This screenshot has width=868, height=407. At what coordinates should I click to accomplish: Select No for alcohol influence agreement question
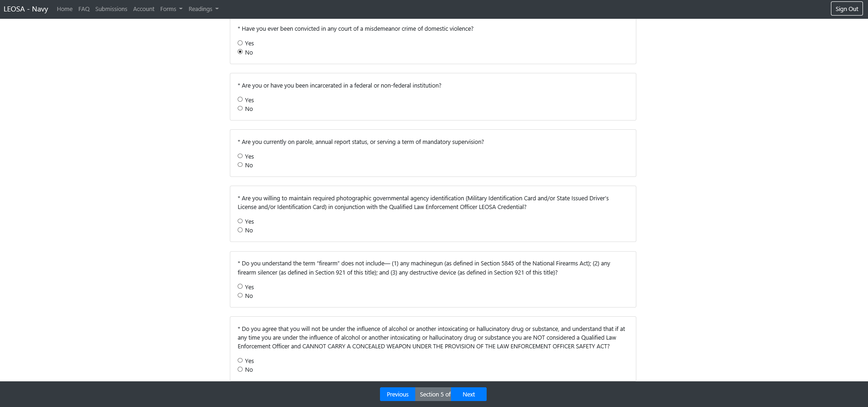pos(240,369)
